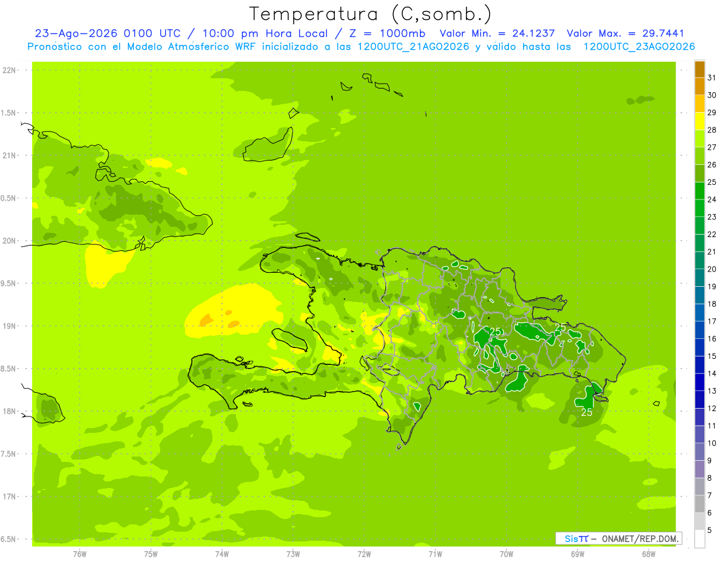Click legend value '10' on the color bar
This screenshot has height=562, width=728.
[x=712, y=443]
